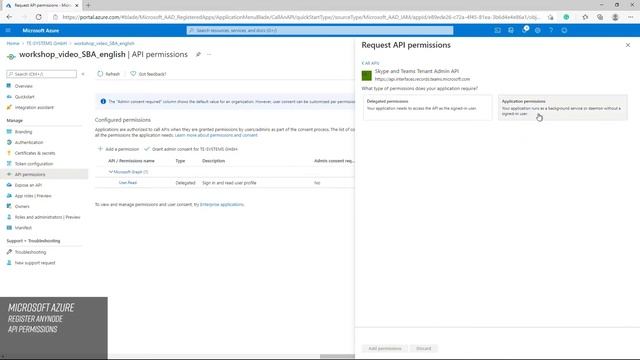Open more options ellipsis next to title
The image size is (640, 360).
point(209,54)
